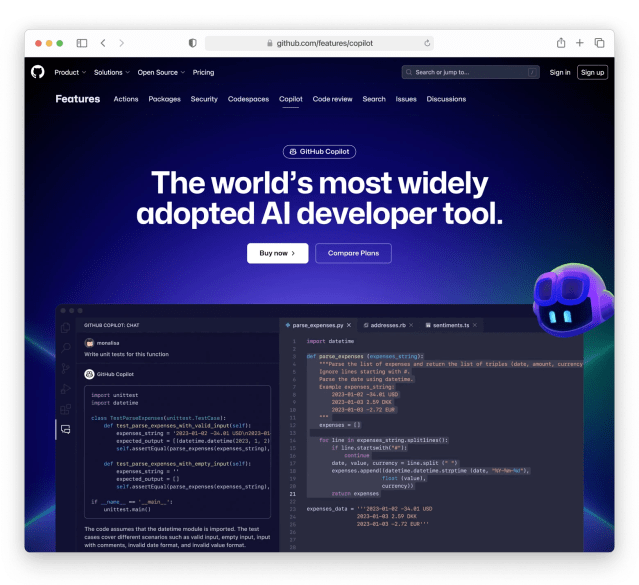Click the slash shortcut key icon in search
639x585 pixels.
click(x=532, y=73)
